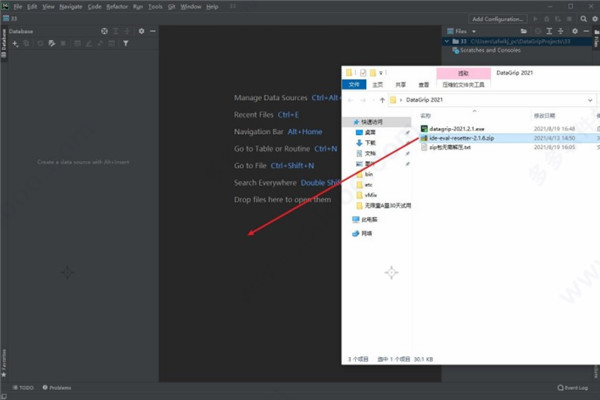The height and width of the screenshot is (400, 600).
Task: Hide the Database panel with minus icon
Action: 153,31
